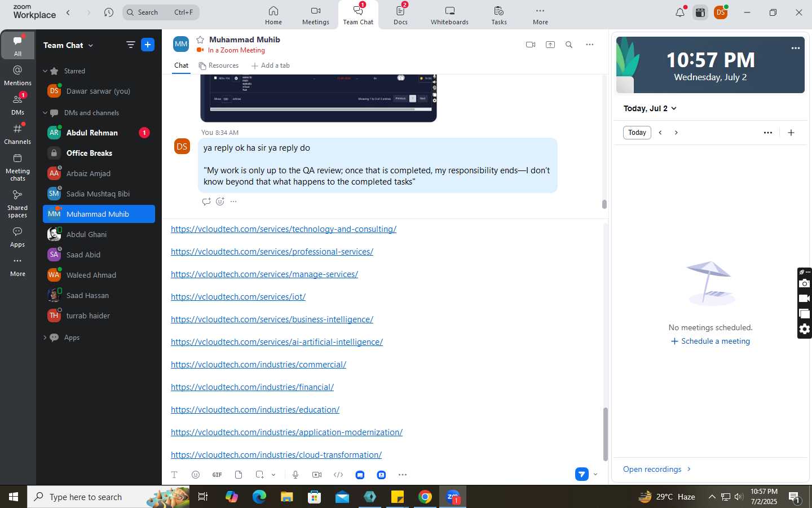Screen dimensions: 812x508
Task: Click the chat message scrollbar
Action: (604, 205)
